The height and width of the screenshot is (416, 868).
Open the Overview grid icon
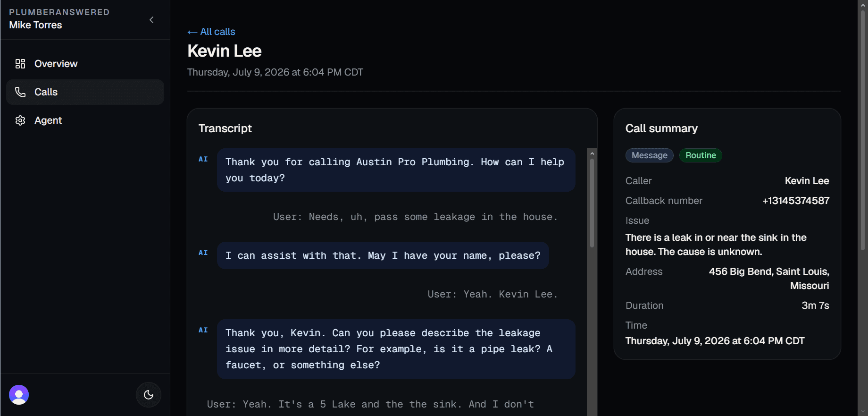click(x=20, y=64)
